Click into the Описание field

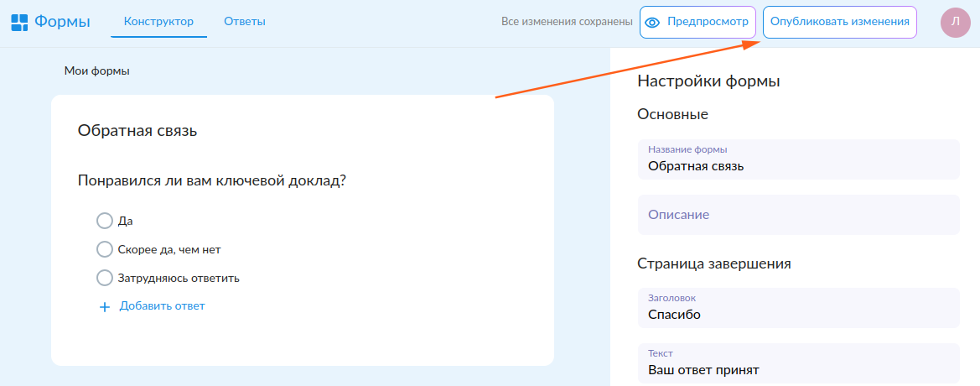(798, 215)
